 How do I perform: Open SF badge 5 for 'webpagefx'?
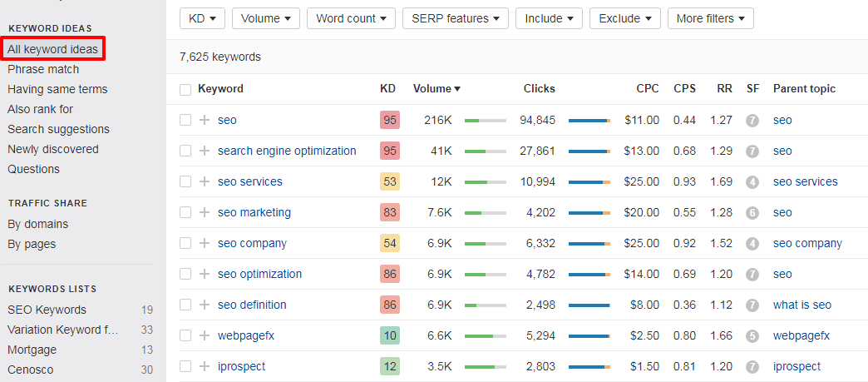point(752,335)
